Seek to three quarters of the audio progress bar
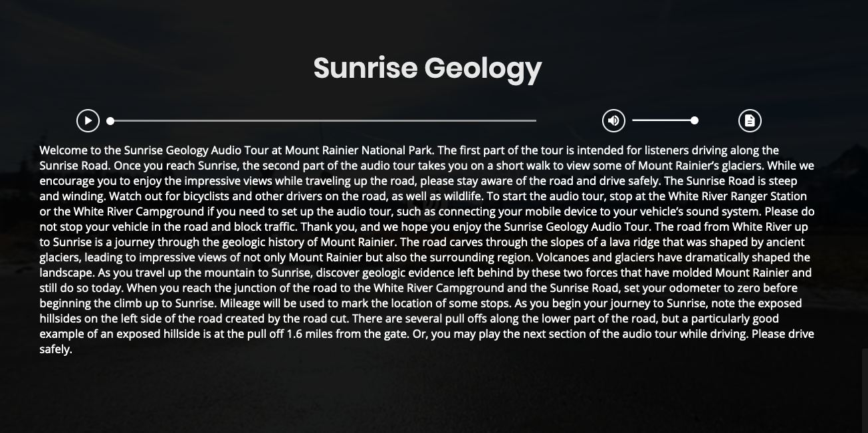 pyautogui.click(x=429, y=121)
